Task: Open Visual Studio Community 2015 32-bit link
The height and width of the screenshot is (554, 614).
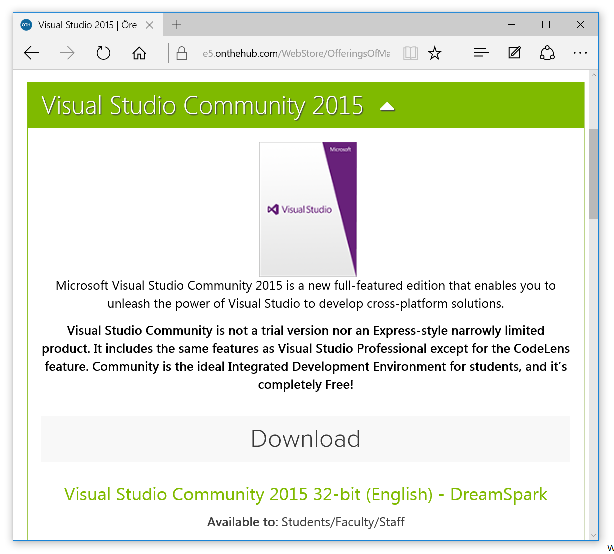Action: pos(305,494)
